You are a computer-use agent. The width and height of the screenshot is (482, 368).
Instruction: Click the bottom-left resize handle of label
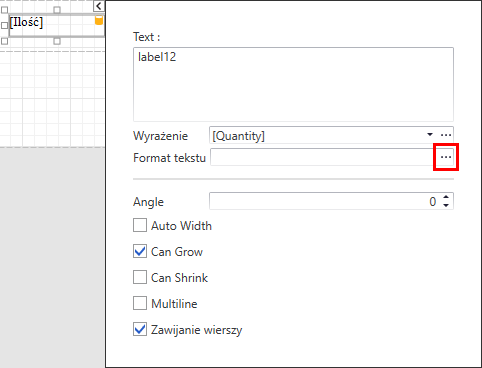click(x=4, y=41)
